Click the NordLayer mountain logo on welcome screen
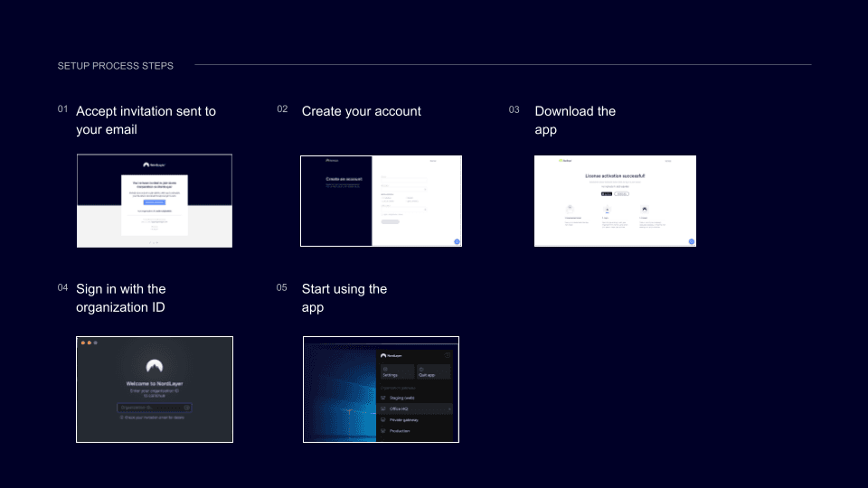The width and height of the screenshot is (868, 488). pyautogui.click(x=155, y=366)
